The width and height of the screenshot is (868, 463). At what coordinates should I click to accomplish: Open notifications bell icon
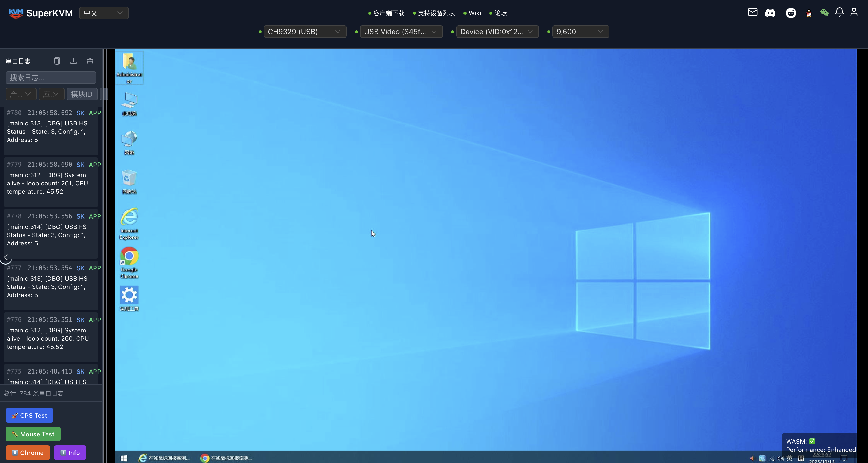point(839,12)
